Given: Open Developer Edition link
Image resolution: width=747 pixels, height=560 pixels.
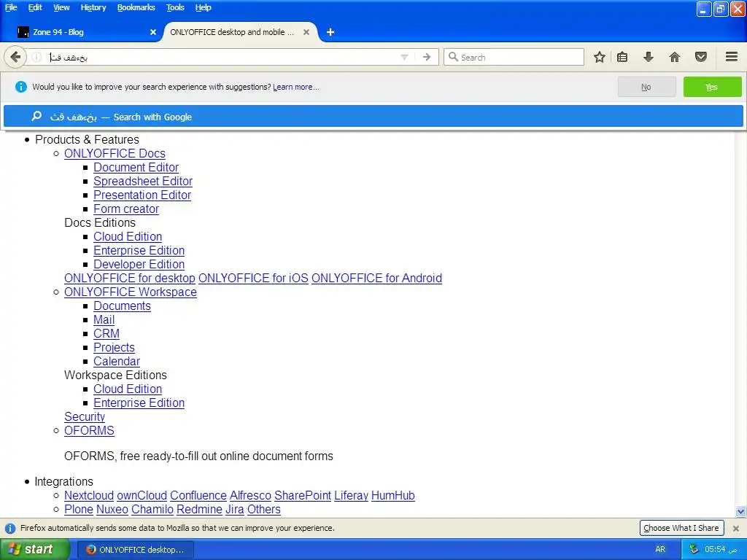Looking at the screenshot, I should (x=139, y=264).
